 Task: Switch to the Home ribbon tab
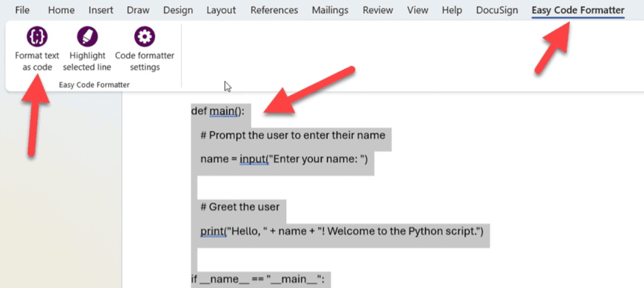point(61,10)
